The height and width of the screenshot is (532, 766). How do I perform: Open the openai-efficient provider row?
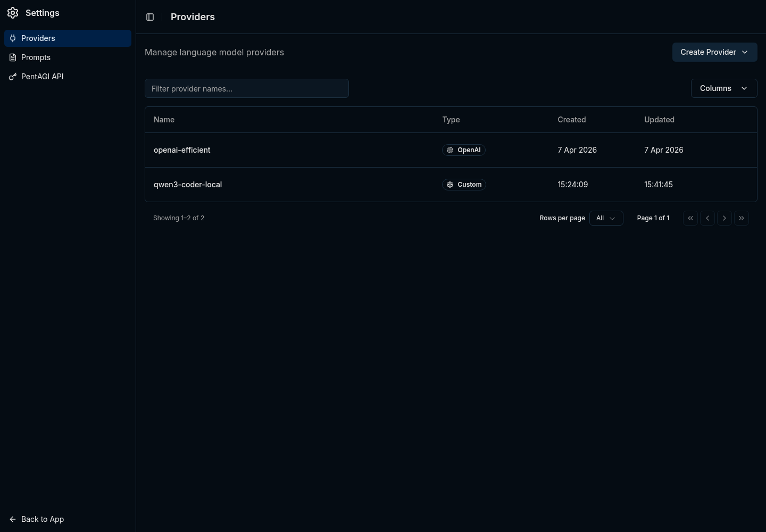[451, 150]
